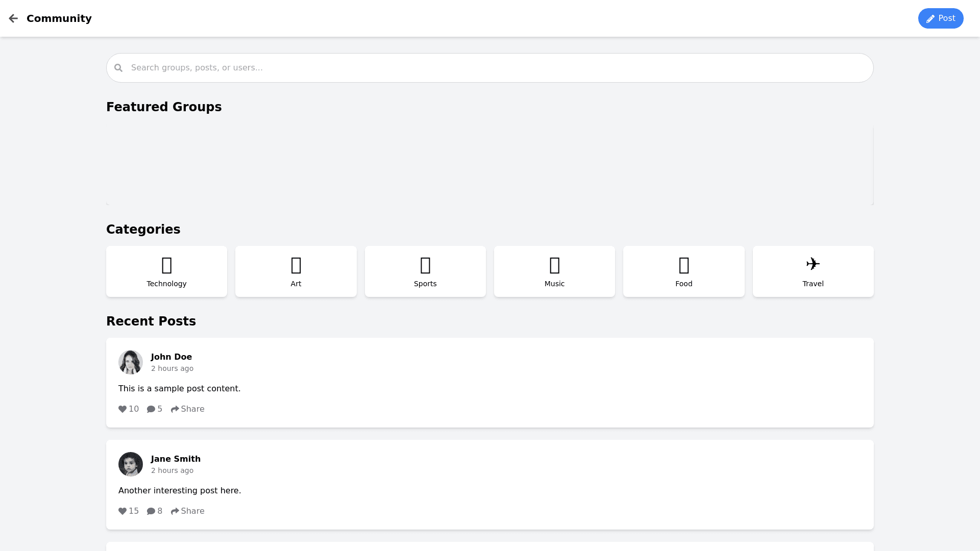Image resolution: width=980 pixels, height=551 pixels.
Task: Click the John Doe author name
Action: pos(171,357)
